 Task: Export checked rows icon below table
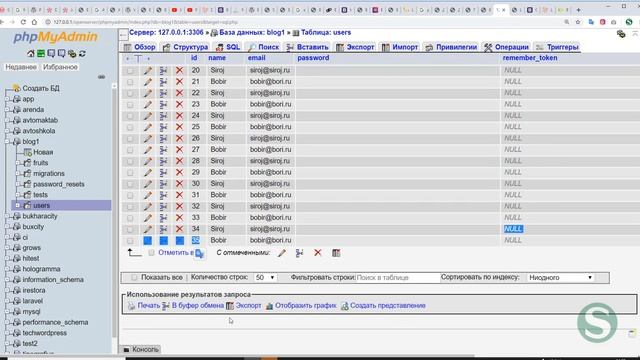(336, 253)
